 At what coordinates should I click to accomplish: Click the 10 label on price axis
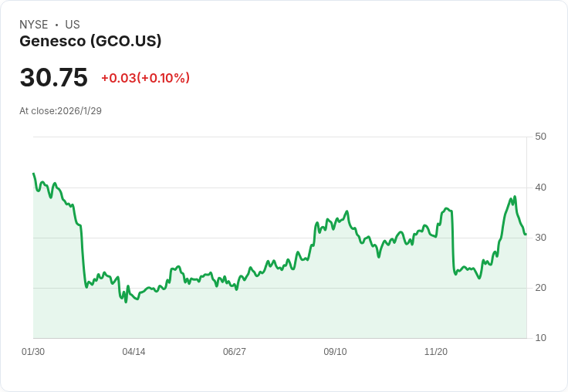(540, 338)
